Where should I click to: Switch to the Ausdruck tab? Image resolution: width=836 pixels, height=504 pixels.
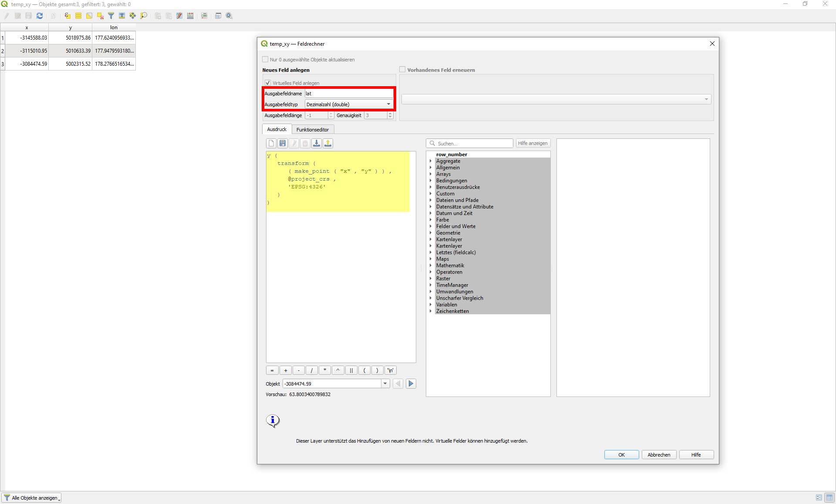(x=277, y=129)
